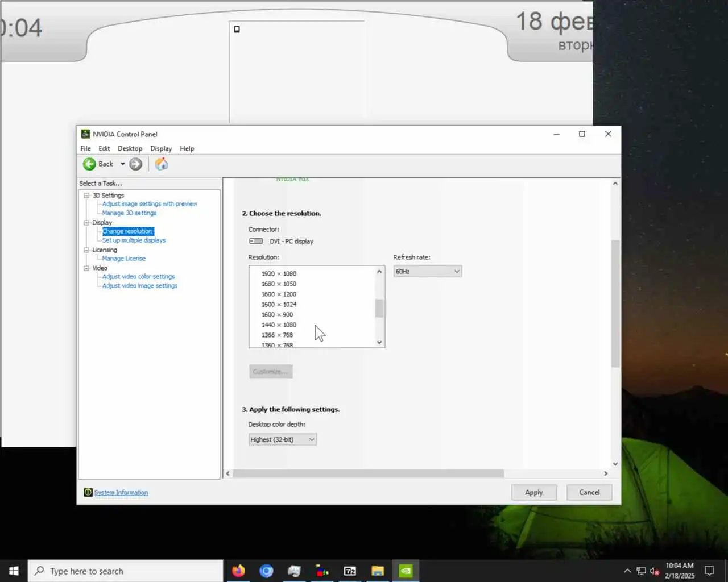
Task: Open the Back history dropdown arrow
Action: coord(123,164)
